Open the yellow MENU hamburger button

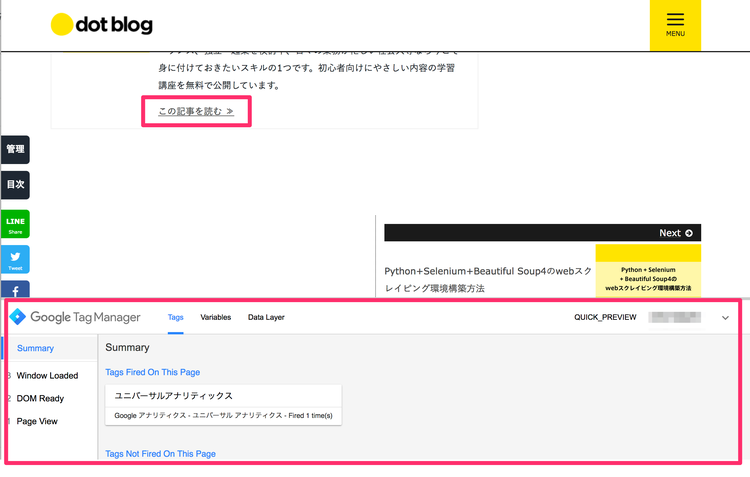tap(675, 25)
